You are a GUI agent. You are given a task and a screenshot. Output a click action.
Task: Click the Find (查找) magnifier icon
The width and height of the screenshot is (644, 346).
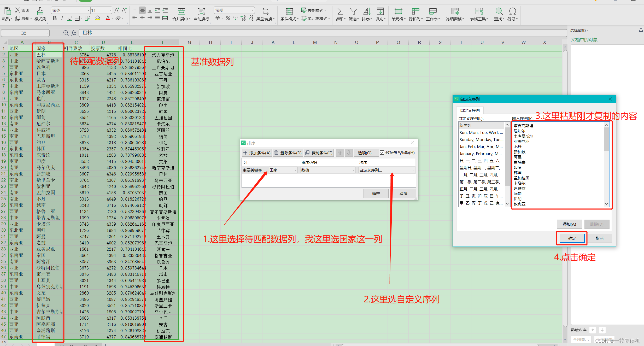[499, 11]
